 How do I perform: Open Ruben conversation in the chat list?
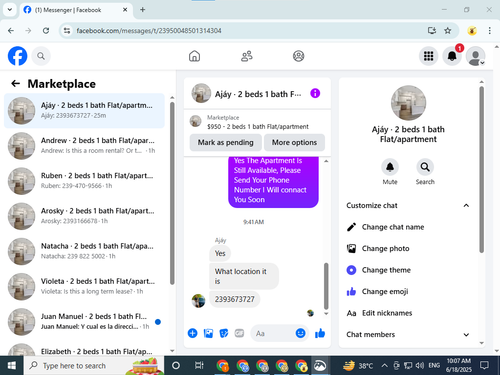(x=84, y=181)
